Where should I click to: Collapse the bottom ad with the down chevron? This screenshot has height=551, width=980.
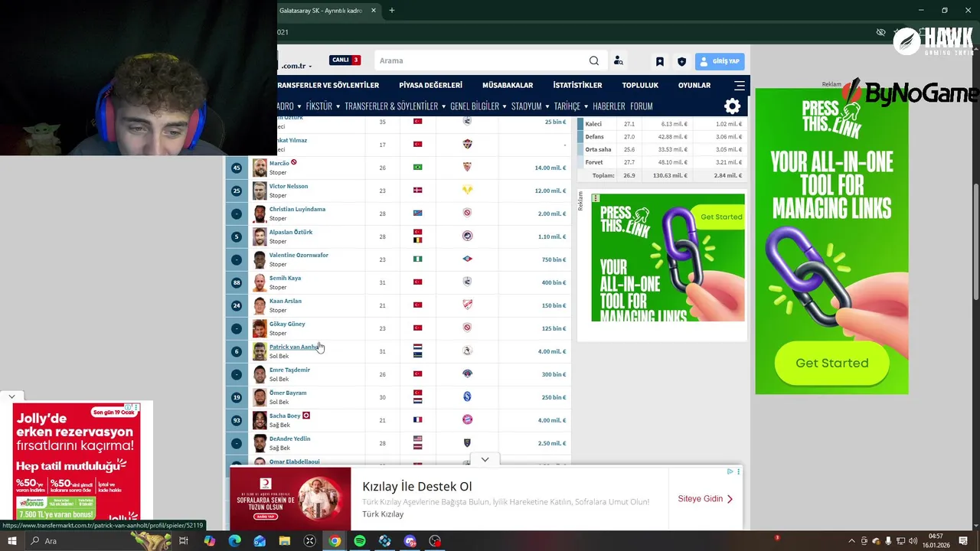click(x=485, y=460)
